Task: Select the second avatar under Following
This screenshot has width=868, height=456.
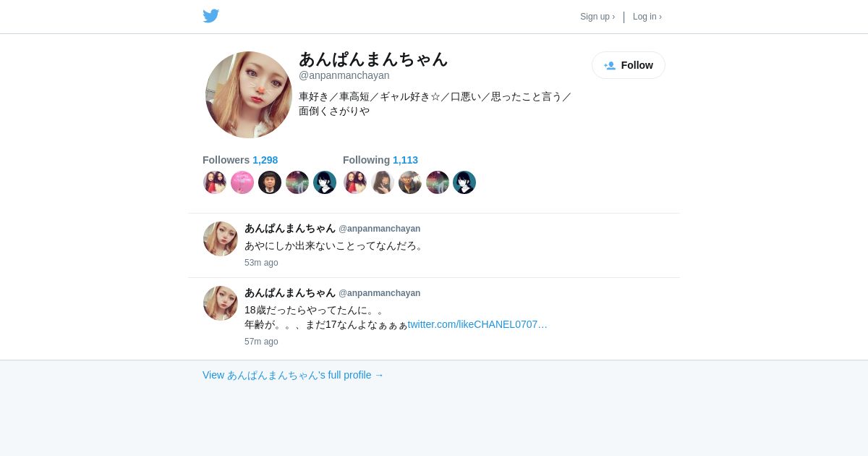Action: (383, 182)
